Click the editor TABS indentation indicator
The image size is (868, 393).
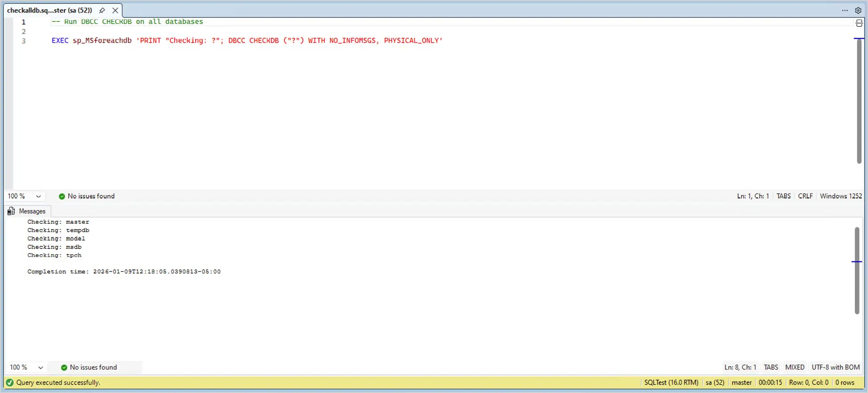(x=783, y=196)
